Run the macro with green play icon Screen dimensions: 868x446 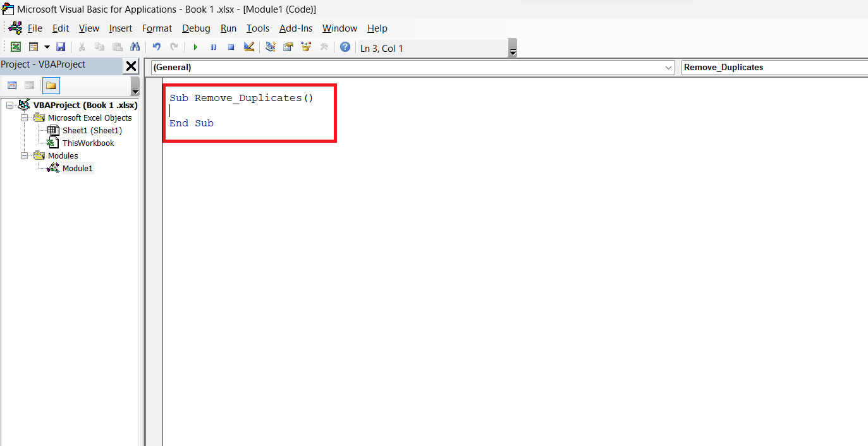pos(195,47)
